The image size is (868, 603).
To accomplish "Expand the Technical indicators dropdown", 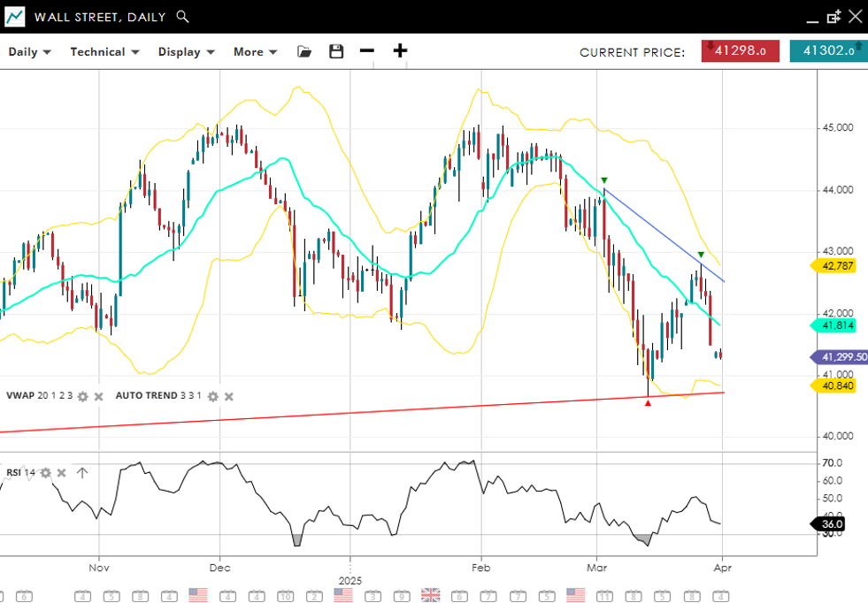I will click(104, 51).
